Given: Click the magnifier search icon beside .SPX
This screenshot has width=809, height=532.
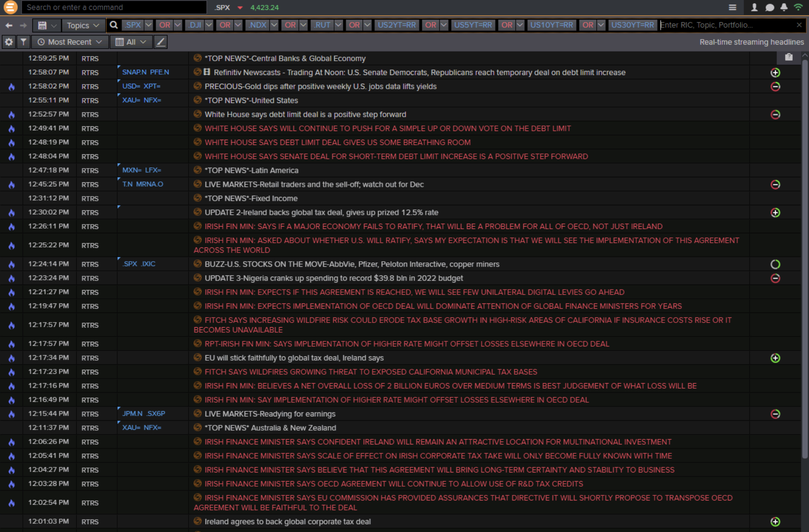Looking at the screenshot, I should click(114, 25).
